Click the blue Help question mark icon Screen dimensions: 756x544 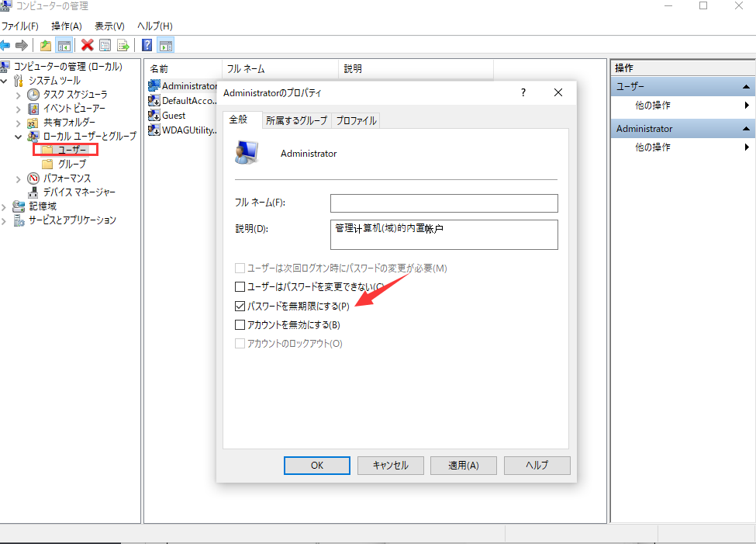coord(147,45)
